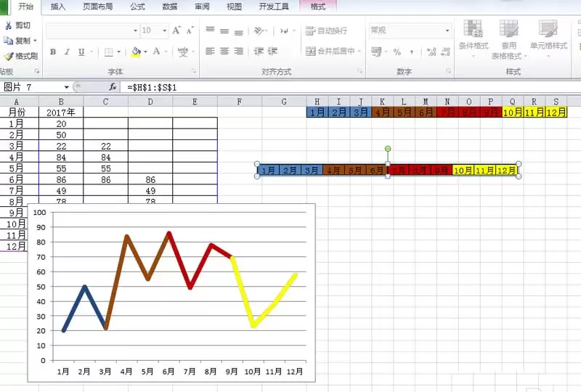Open the font size dropdown

point(165,30)
